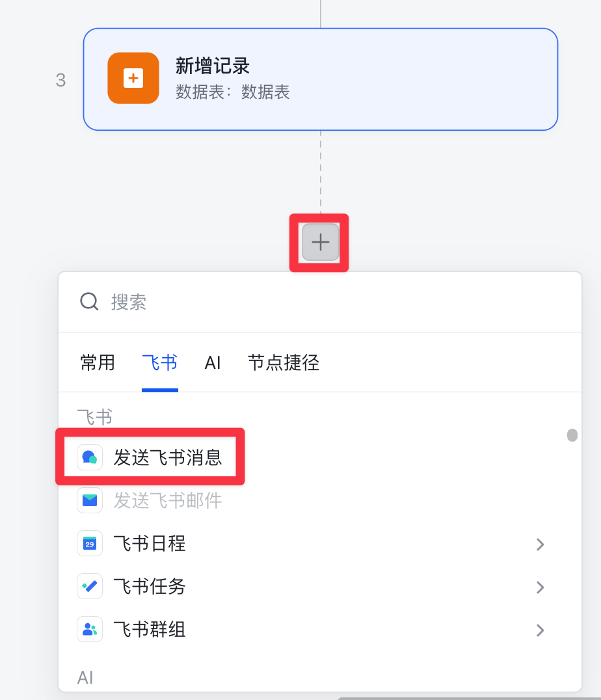Select the 飞书 tab

coord(159,362)
